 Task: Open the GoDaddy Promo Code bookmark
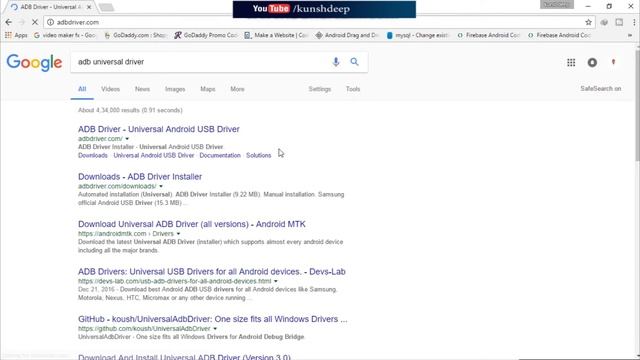[x=206, y=36]
